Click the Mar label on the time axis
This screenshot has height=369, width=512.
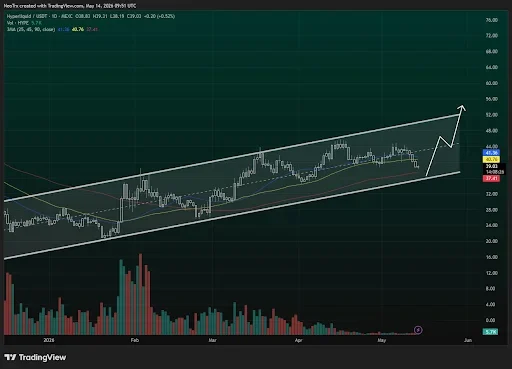click(212, 340)
